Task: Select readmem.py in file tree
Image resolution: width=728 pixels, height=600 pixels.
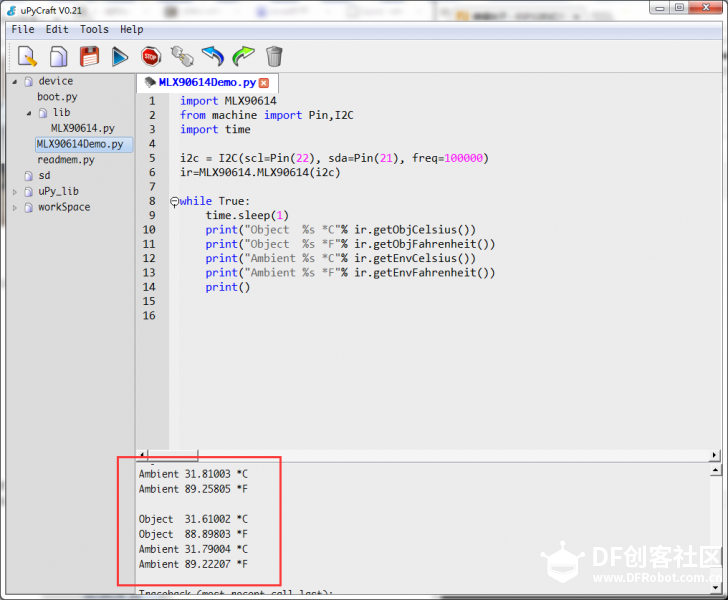Action: (x=66, y=160)
